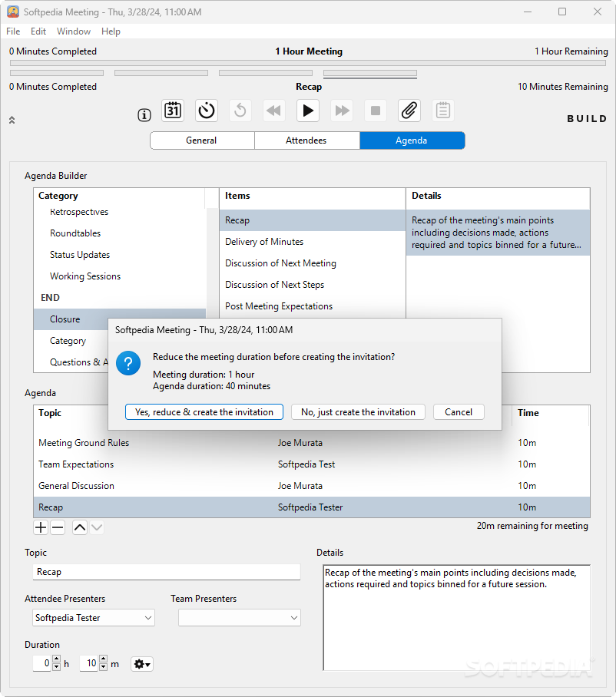Click No, just create the invitation
Screen dimensions: 616x697
click(358, 412)
